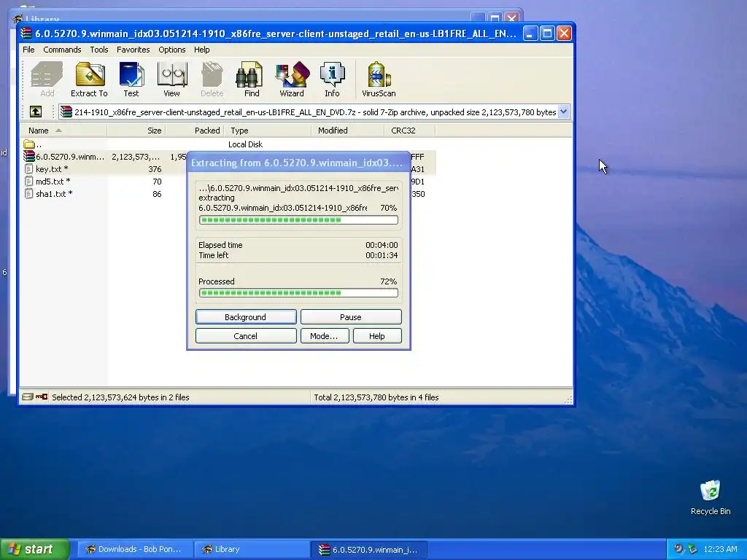Switch to Library taskbar item
Image resolution: width=747 pixels, height=560 pixels.
point(252,550)
